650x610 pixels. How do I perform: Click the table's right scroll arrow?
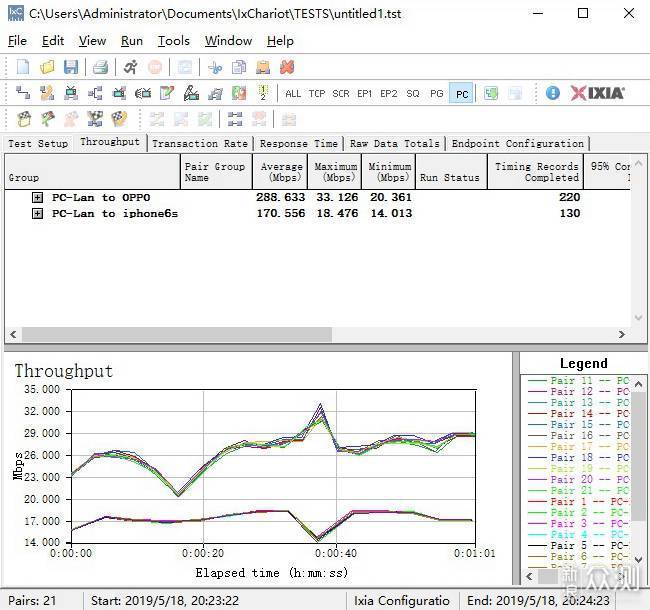[621, 334]
